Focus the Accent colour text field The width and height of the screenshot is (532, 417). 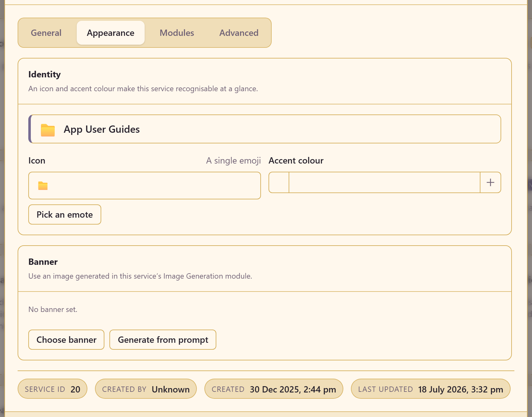385,182
